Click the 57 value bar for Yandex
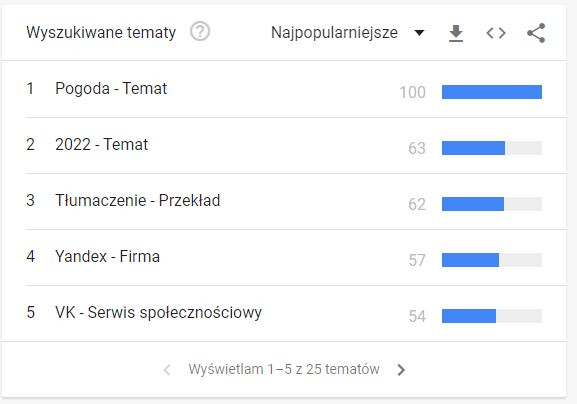 tap(492, 260)
